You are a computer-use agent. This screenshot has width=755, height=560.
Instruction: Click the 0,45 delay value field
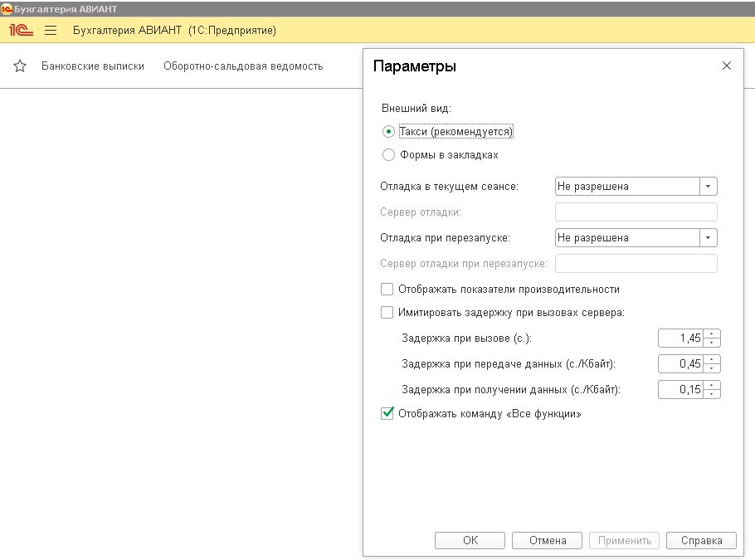(x=681, y=363)
